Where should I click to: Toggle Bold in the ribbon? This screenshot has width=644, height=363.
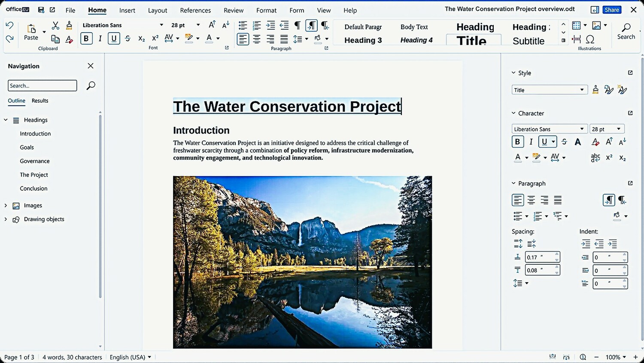[x=86, y=39]
